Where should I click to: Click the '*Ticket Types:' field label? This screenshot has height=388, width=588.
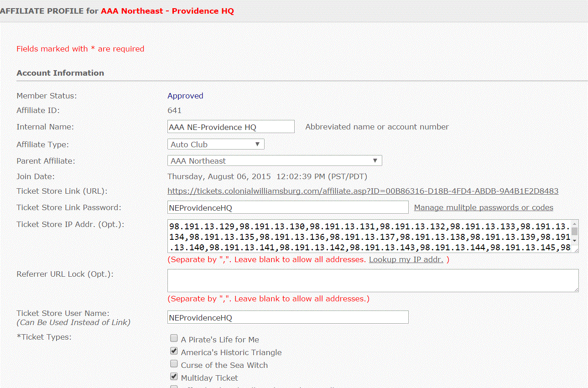(44, 337)
